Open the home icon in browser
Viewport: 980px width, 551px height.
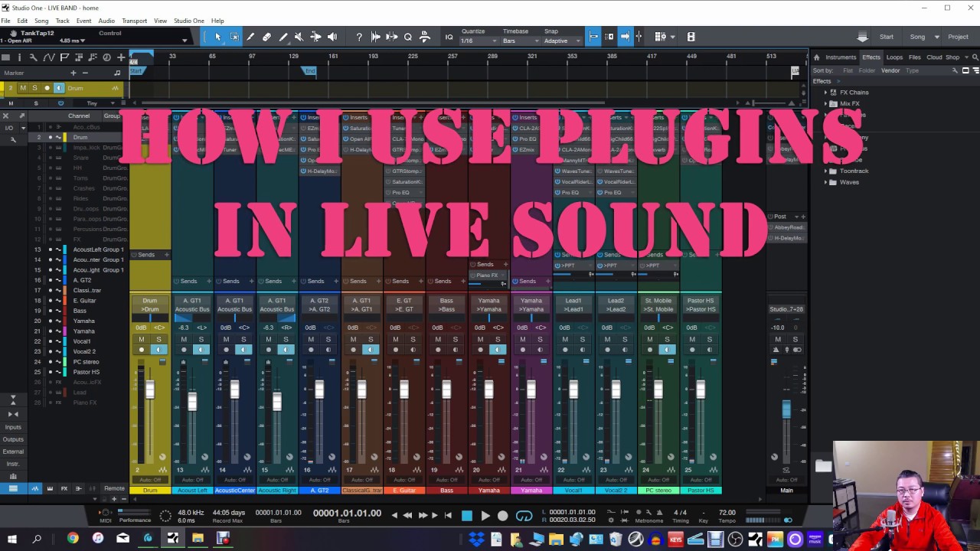pos(816,57)
